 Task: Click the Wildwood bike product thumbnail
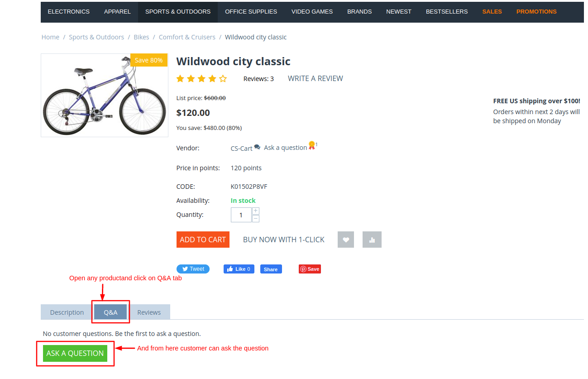(x=105, y=96)
